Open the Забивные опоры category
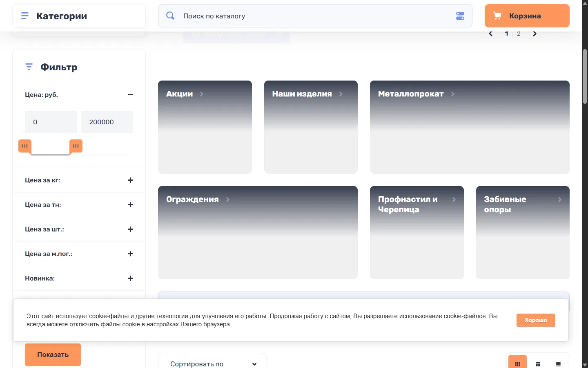The image size is (588, 368). coord(523,233)
